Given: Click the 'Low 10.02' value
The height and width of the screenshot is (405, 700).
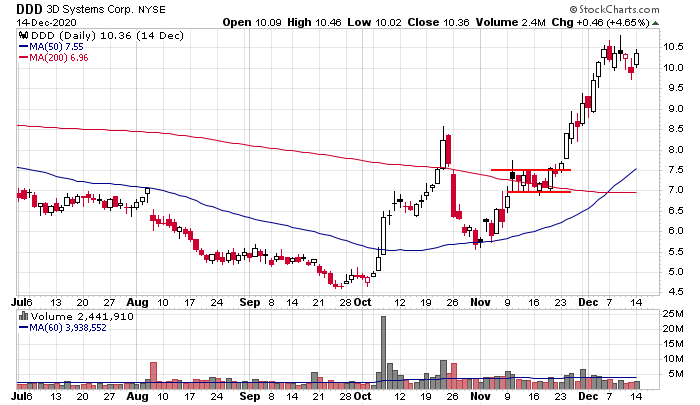Looking at the screenshot, I should click(374, 22).
